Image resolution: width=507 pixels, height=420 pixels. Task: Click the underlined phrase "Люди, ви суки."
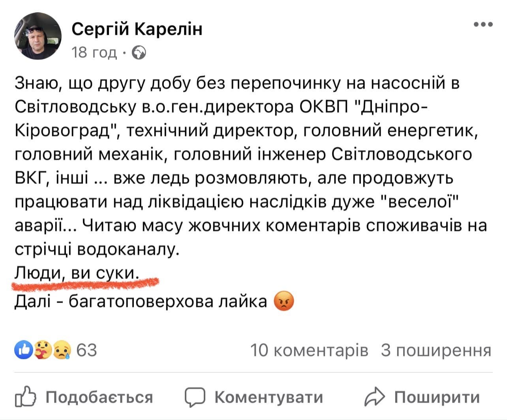coord(77,273)
